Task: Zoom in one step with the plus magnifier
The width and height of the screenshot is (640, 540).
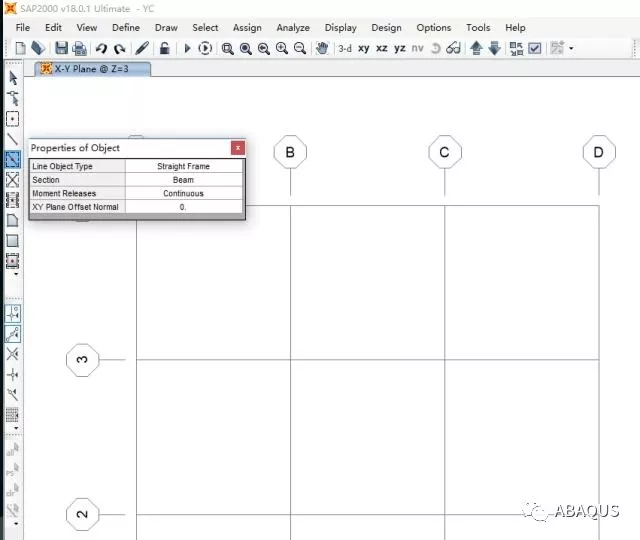Action: pos(282,49)
